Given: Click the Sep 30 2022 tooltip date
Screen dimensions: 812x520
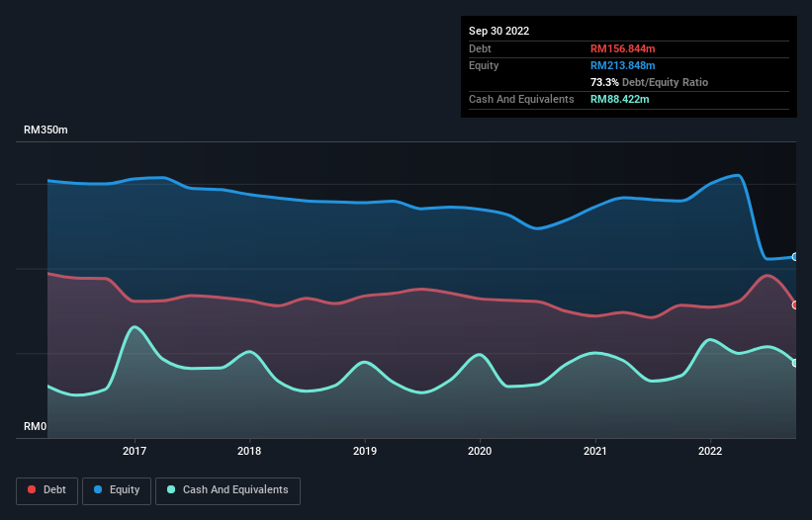Looking at the screenshot, I should click(498, 31).
